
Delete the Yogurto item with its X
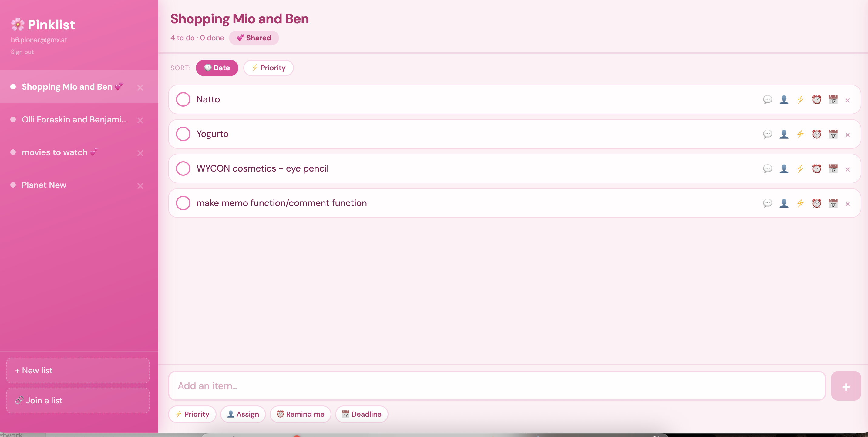coord(847,135)
